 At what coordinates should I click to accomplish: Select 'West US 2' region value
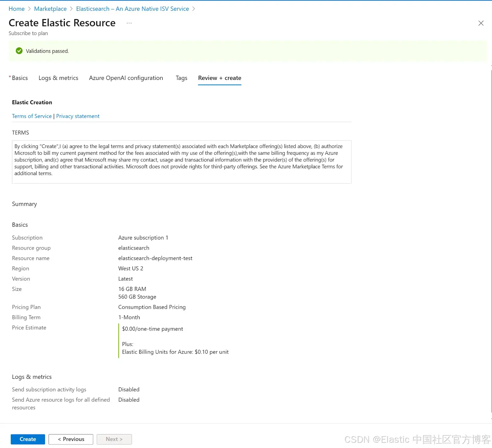131,268
